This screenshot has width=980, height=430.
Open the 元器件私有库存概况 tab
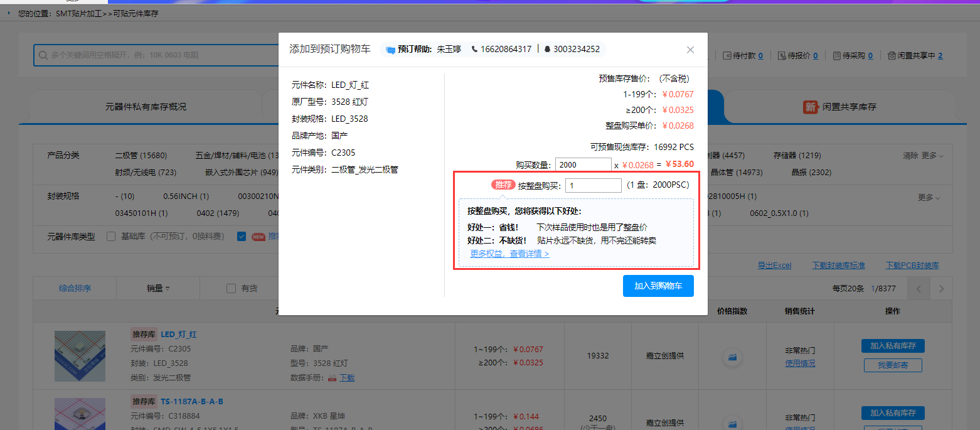point(146,107)
